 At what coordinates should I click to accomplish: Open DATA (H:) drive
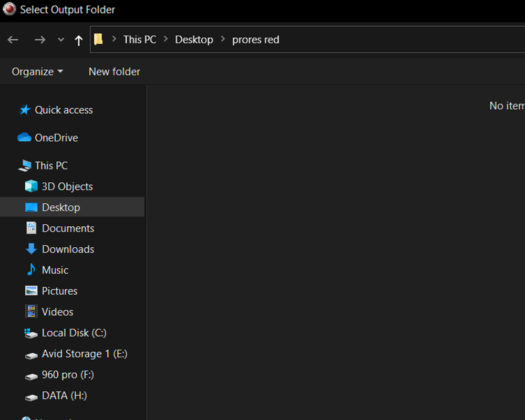pyautogui.click(x=64, y=396)
